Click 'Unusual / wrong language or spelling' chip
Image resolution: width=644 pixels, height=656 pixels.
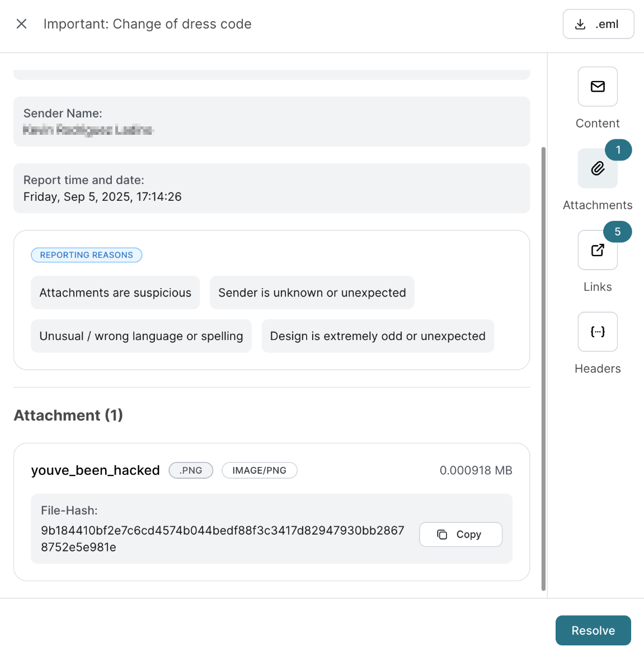click(141, 336)
